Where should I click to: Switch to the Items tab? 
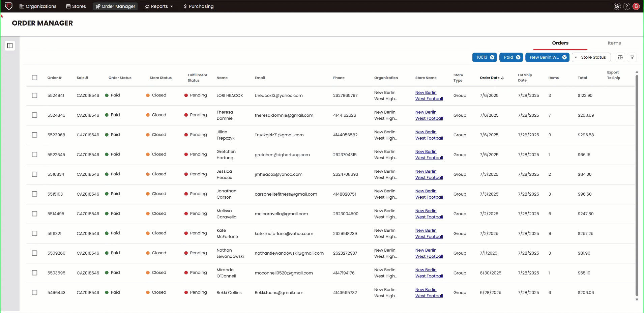pyautogui.click(x=614, y=43)
